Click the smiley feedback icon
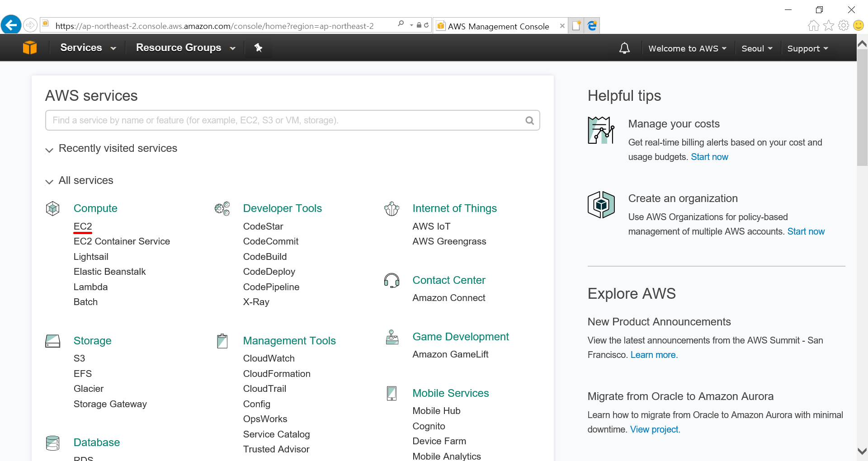 [859, 25]
